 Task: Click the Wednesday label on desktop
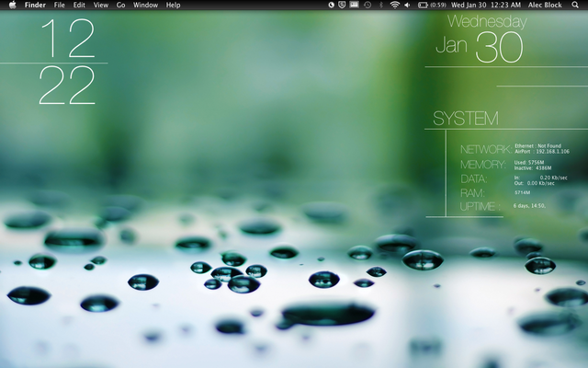coord(487,21)
